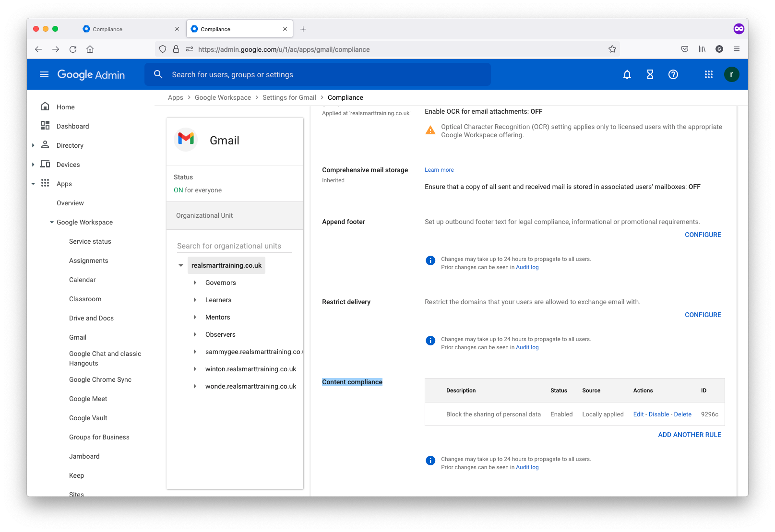This screenshot has width=775, height=532.
Task: Click the Settings for Gmail breadcrumb
Action: 289,97
